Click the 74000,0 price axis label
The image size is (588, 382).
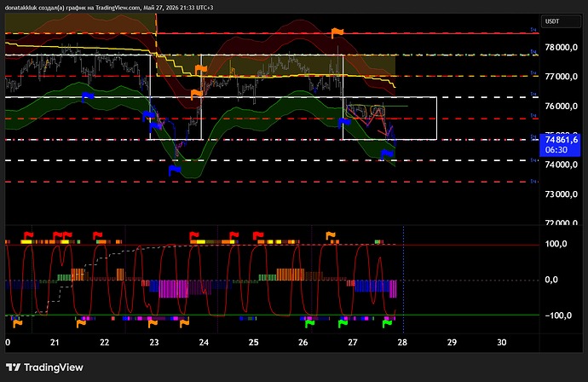point(561,165)
